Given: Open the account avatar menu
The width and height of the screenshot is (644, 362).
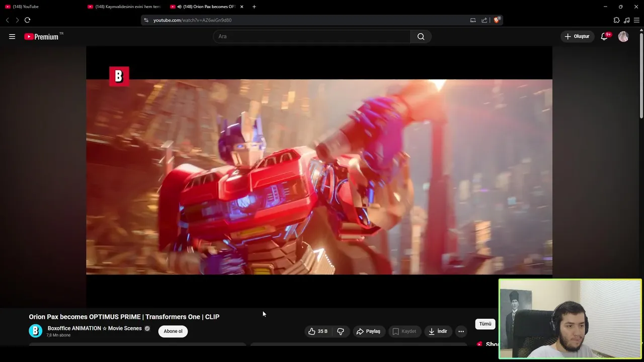Looking at the screenshot, I should tap(623, 36).
